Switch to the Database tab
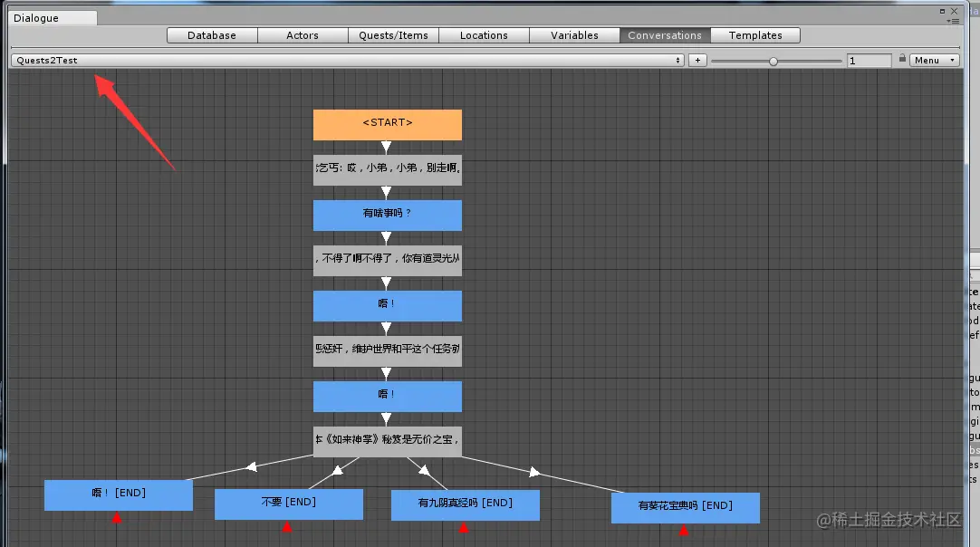This screenshot has width=980, height=547. tap(212, 35)
